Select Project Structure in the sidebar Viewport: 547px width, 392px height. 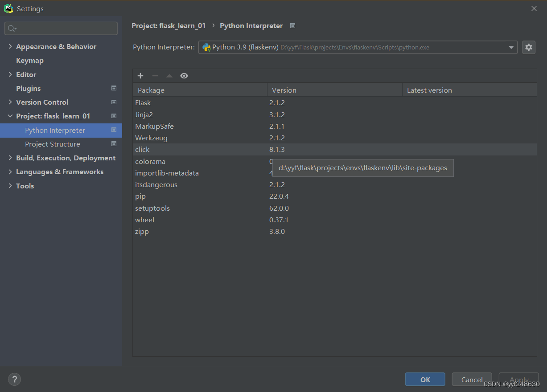[x=61, y=144]
